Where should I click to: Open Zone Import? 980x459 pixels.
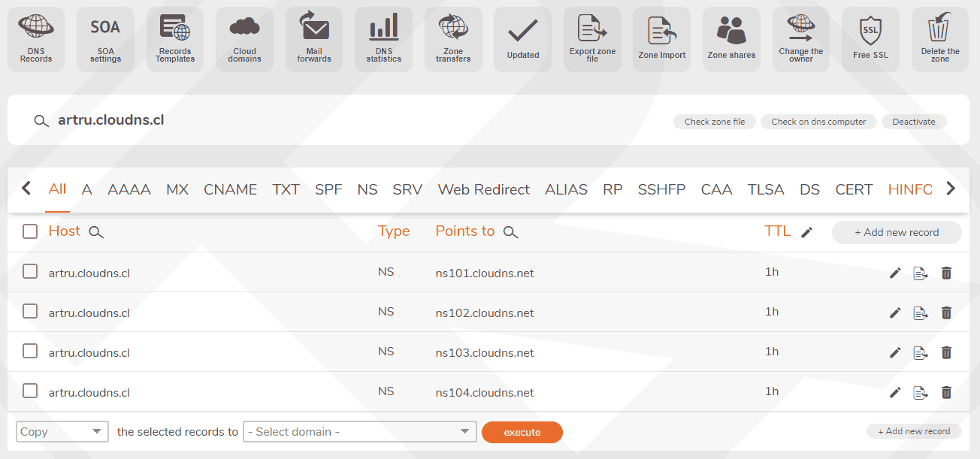pyautogui.click(x=661, y=39)
